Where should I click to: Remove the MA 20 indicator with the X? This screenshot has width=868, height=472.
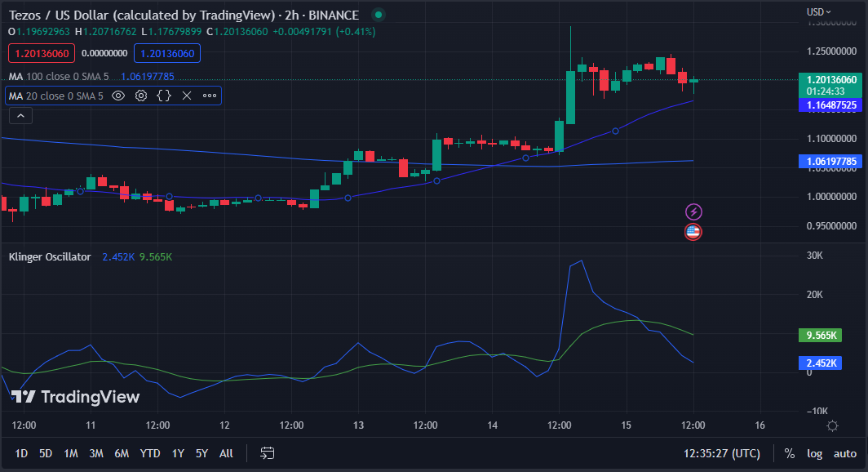[x=186, y=96]
